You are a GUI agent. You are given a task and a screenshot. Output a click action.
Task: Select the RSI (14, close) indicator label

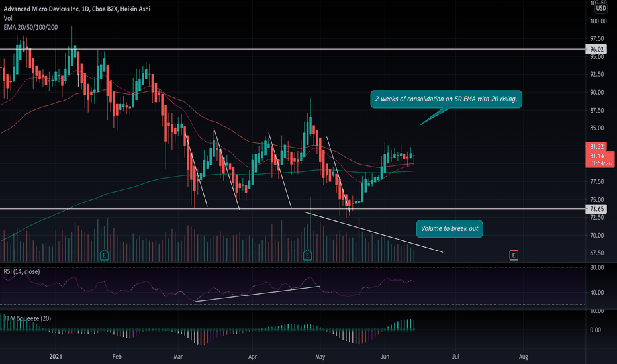(22, 271)
